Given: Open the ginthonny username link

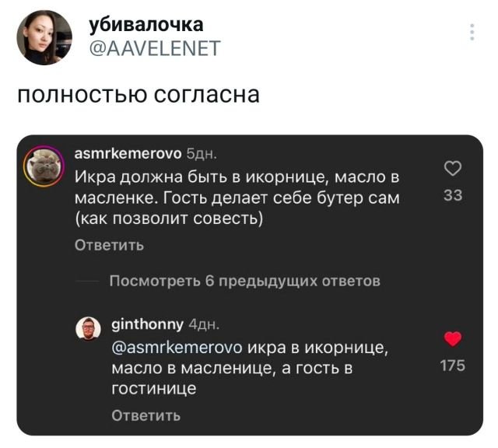Looking at the screenshot, I should click(x=149, y=324).
